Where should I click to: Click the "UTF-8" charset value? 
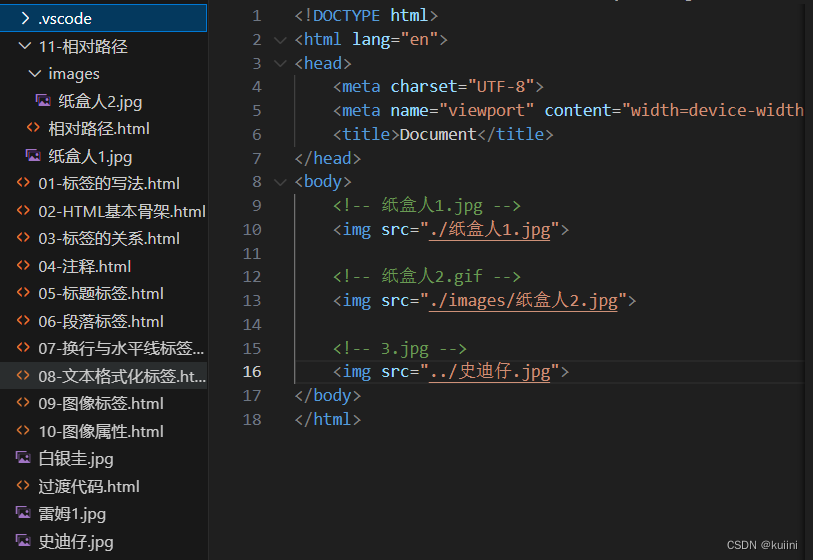tap(501, 87)
